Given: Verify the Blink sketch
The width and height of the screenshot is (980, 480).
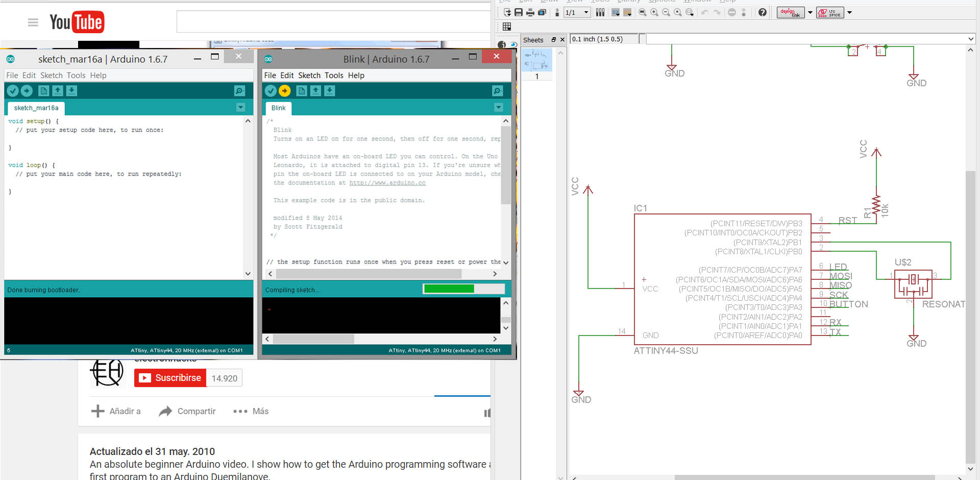Looking at the screenshot, I should (271, 91).
